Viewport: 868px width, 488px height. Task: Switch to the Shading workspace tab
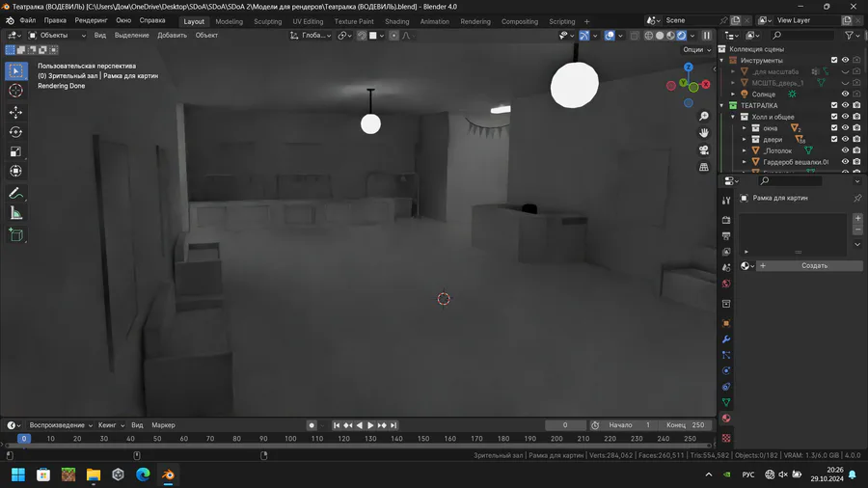click(397, 21)
